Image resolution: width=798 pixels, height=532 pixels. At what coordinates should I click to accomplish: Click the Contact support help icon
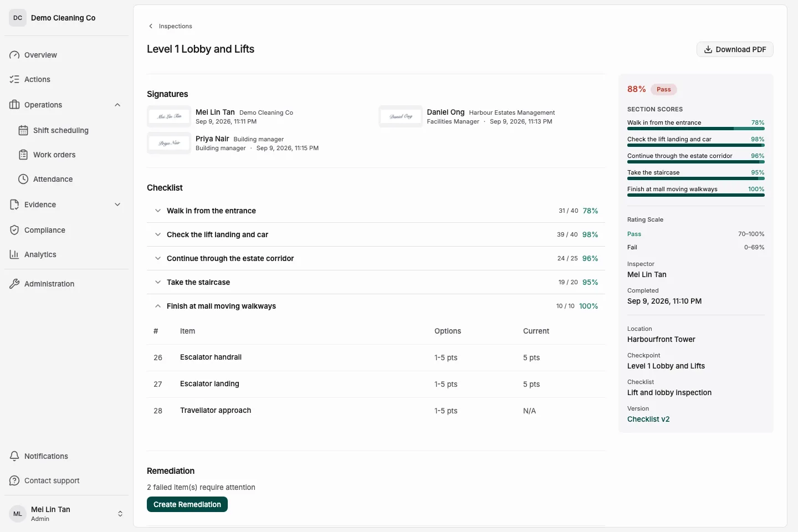[14, 480]
